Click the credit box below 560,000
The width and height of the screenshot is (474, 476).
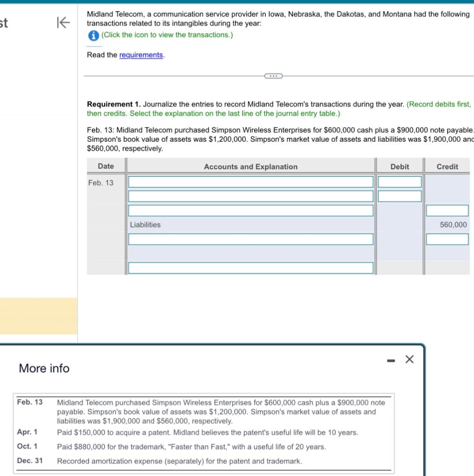point(447,239)
